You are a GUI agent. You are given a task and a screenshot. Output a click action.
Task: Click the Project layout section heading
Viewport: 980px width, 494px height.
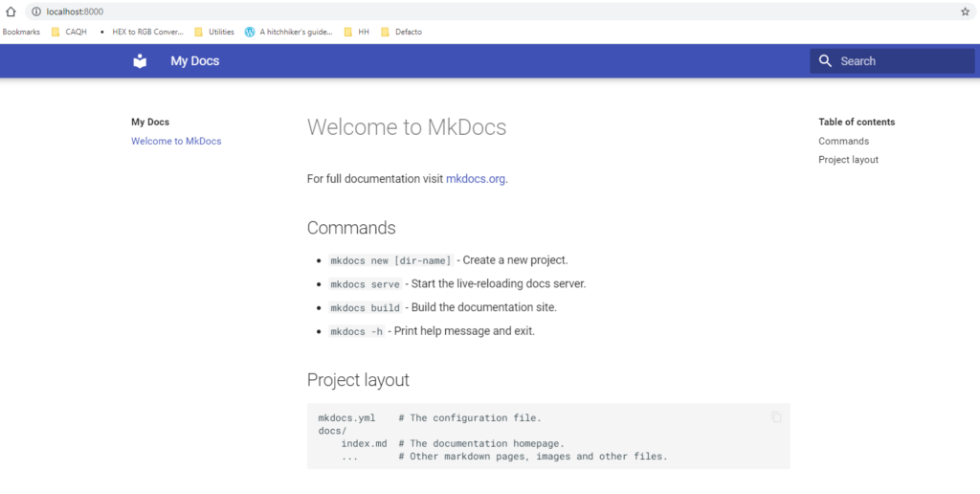click(358, 380)
